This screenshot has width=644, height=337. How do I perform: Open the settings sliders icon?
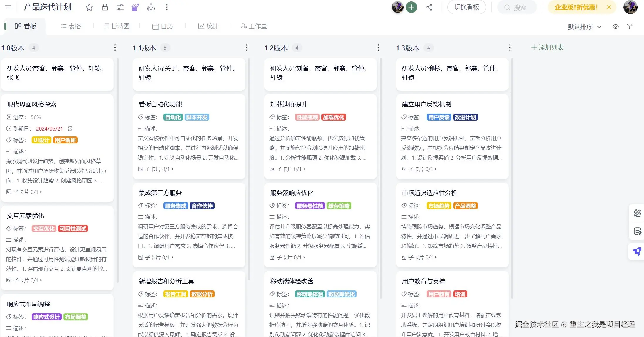point(120,7)
